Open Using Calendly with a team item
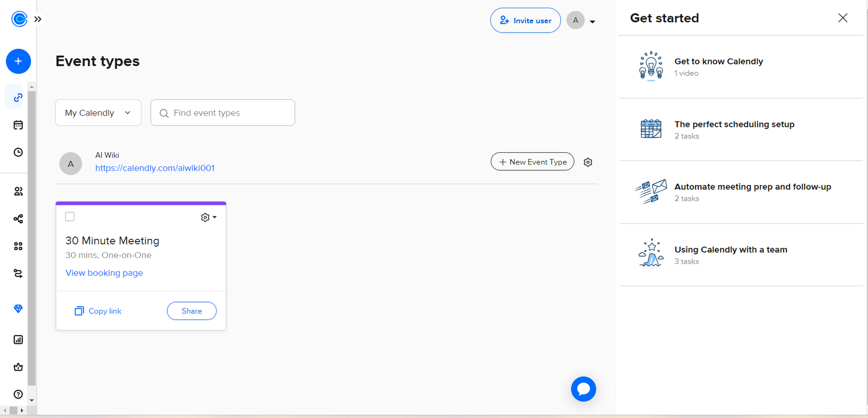 741,255
